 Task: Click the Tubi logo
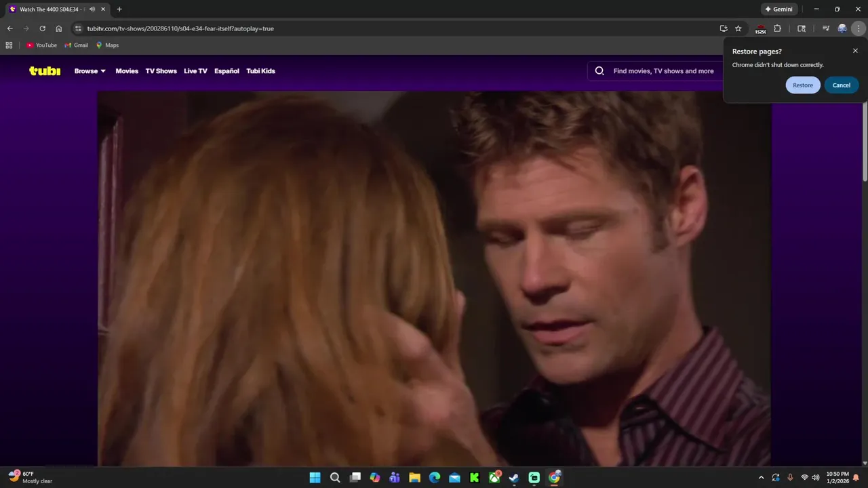point(45,71)
